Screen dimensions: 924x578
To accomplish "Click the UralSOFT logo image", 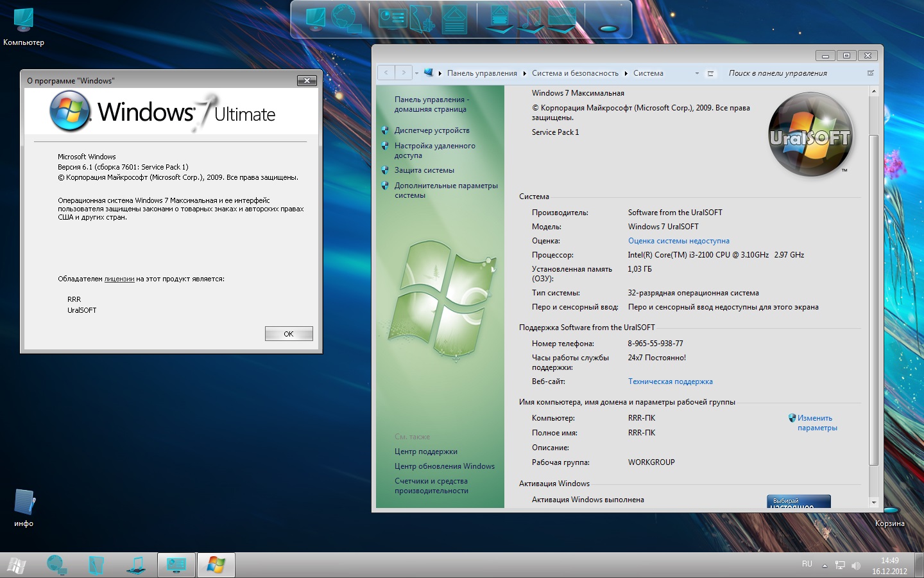I will [x=811, y=134].
